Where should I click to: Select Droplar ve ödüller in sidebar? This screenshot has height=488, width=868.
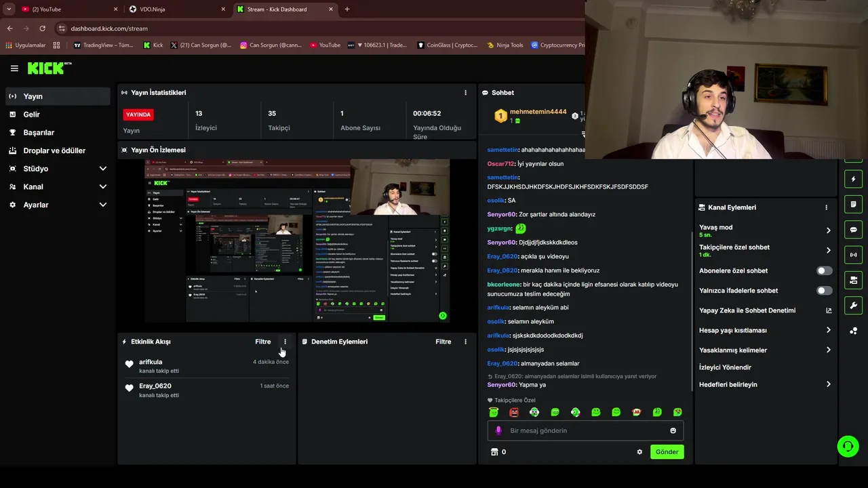coord(58,150)
